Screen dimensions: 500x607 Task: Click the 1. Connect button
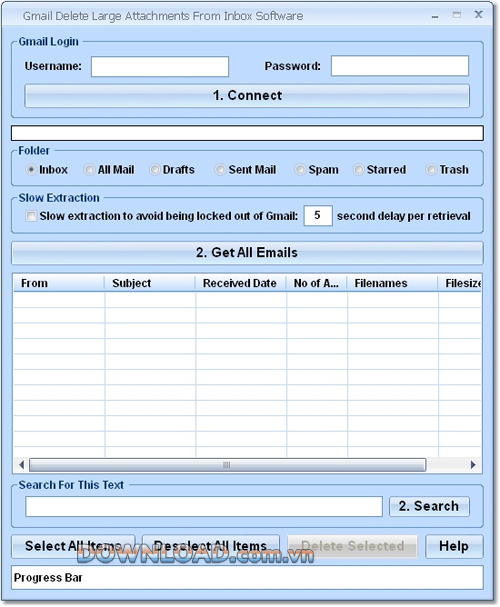click(247, 96)
